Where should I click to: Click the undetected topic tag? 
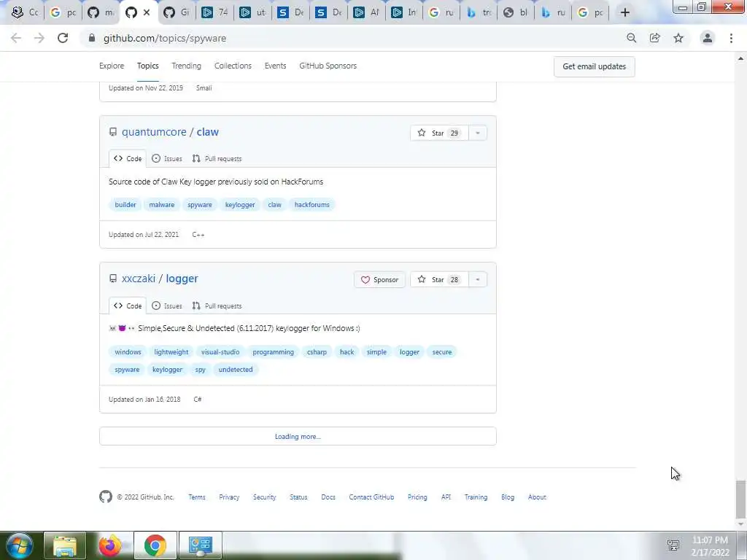[x=236, y=370]
